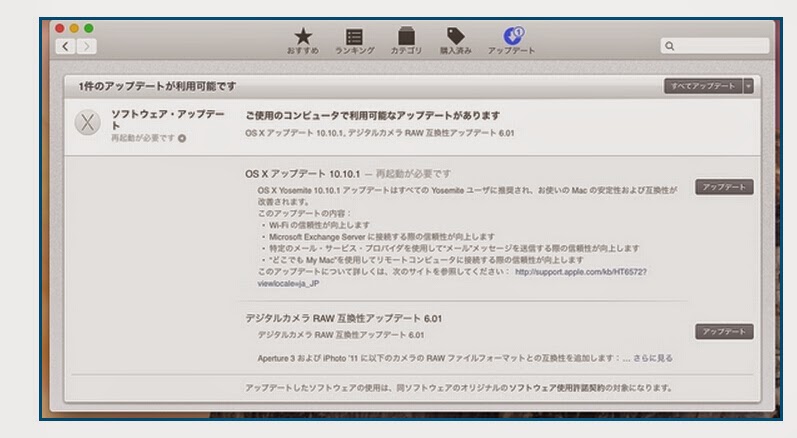Expand the dropdown arrow beside すべてアップデート
The image size is (797, 438).
pyautogui.click(x=749, y=86)
